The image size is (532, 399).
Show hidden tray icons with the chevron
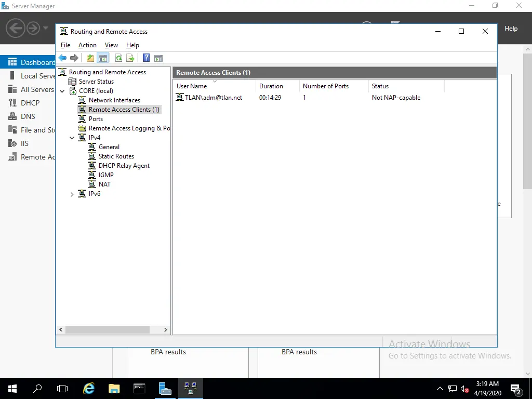pyautogui.click(x=440, y=389)
